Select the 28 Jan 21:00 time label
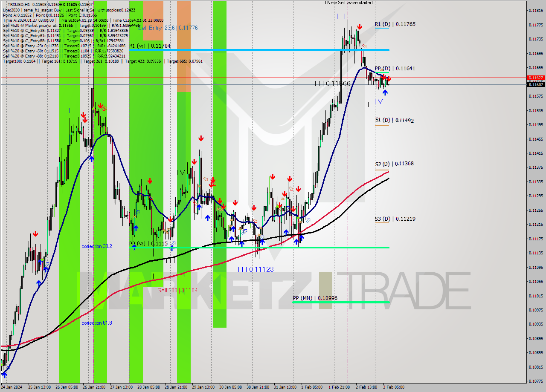This screenshot has height=392, width=546. (x=176, y=387)
